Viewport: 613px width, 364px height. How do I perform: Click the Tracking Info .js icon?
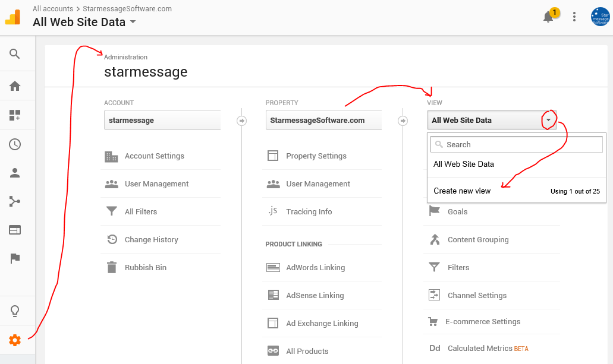(x=273, y=211)
